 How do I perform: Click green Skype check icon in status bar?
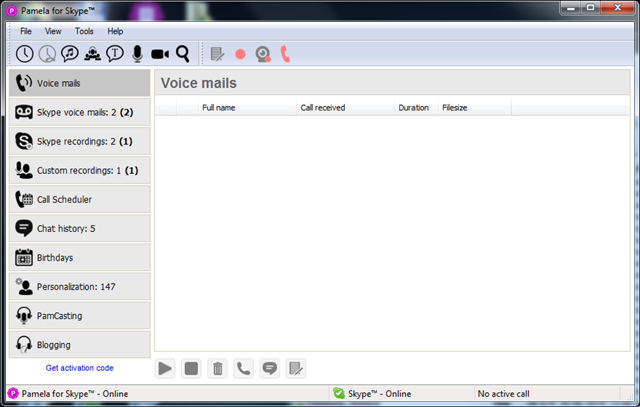[x=339, y=394]
